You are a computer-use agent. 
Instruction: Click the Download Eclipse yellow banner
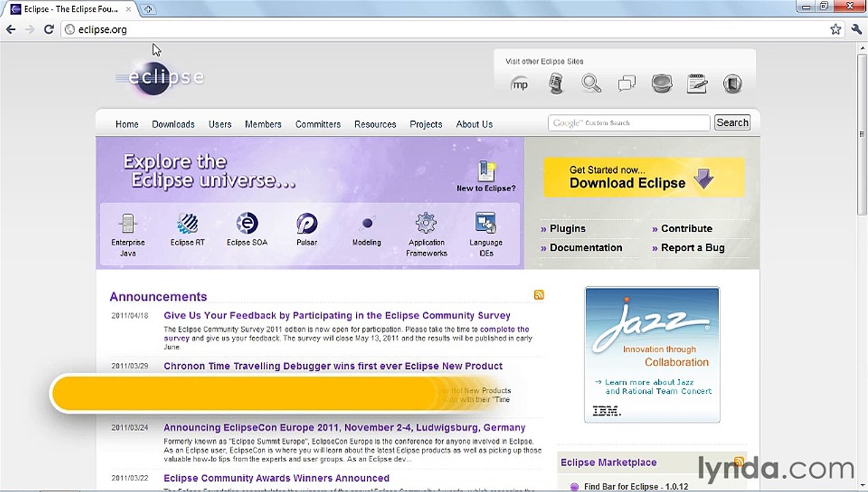click(x=644, y=178)
